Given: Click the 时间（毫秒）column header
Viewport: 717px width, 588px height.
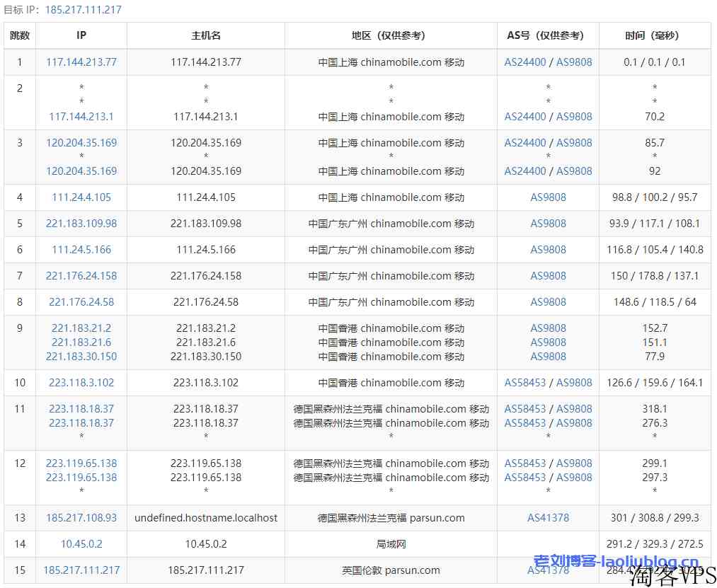Looking at the screenshot, I should pyautogui.click(x=655, y=35).
